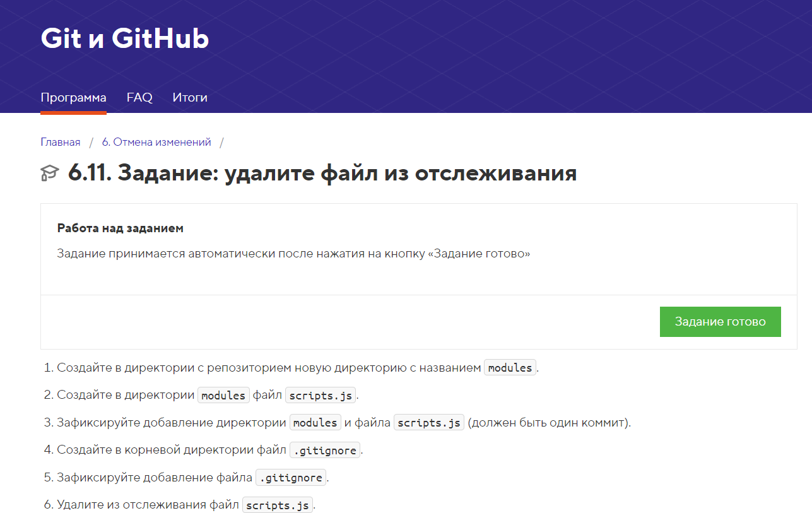Viewport: 812px width, 513px height.
Task: Go to Главная breadcrumb link
Action: click(61, 142)
